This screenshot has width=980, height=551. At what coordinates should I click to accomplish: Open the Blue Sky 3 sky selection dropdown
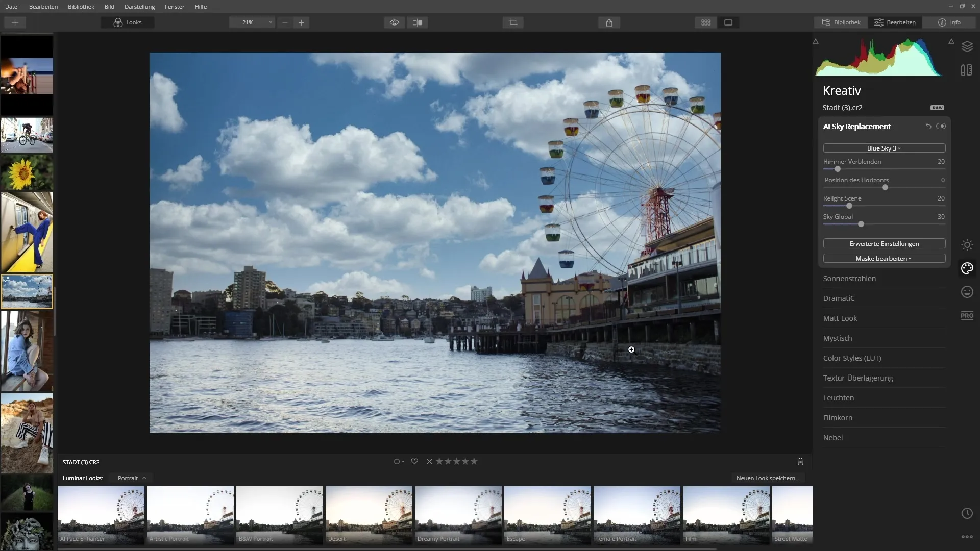[x=884, y=148]
